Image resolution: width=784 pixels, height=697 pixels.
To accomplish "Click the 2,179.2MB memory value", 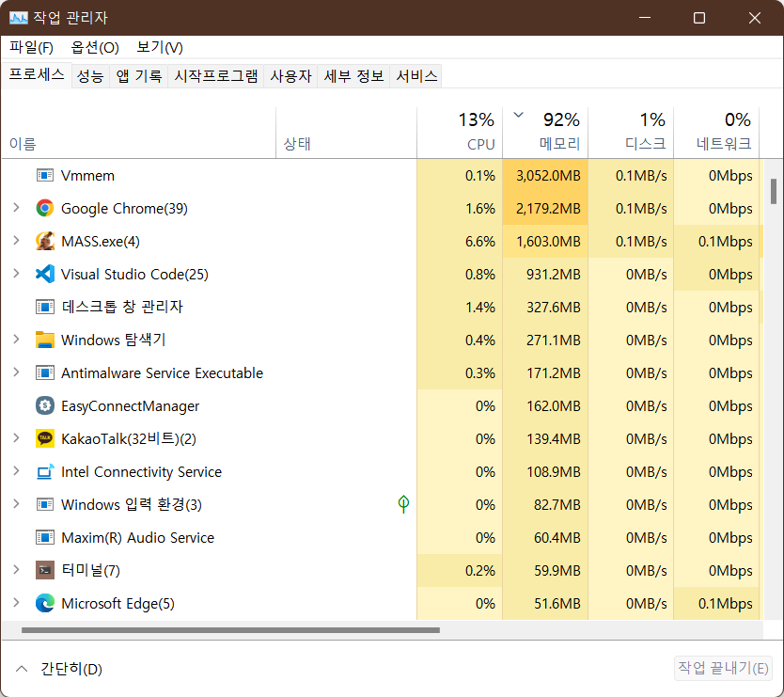I will pyautogui.click(x=548, y=208).
